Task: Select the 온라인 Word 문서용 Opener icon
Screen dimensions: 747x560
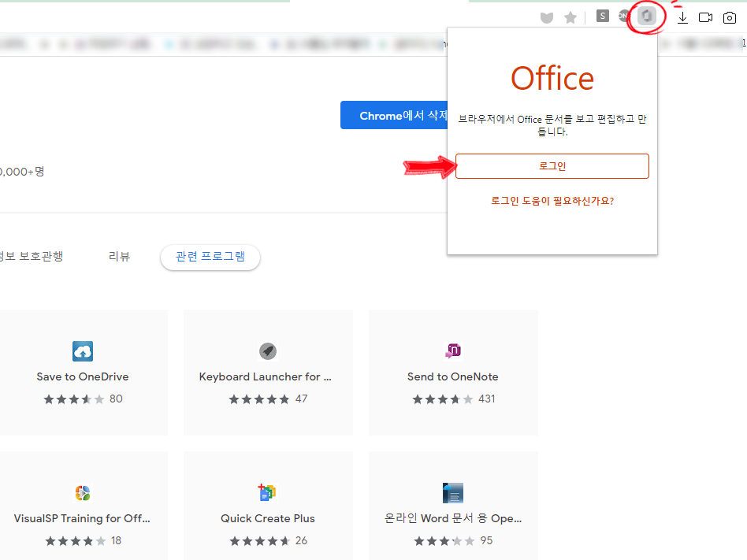Action: click(x=452, y=492)
